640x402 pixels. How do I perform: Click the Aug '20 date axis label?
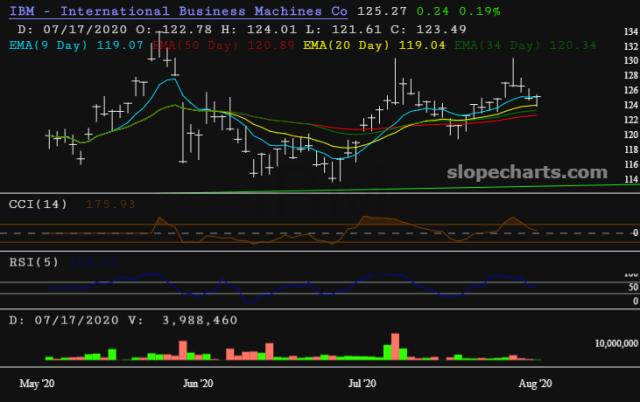coord(533,383)
